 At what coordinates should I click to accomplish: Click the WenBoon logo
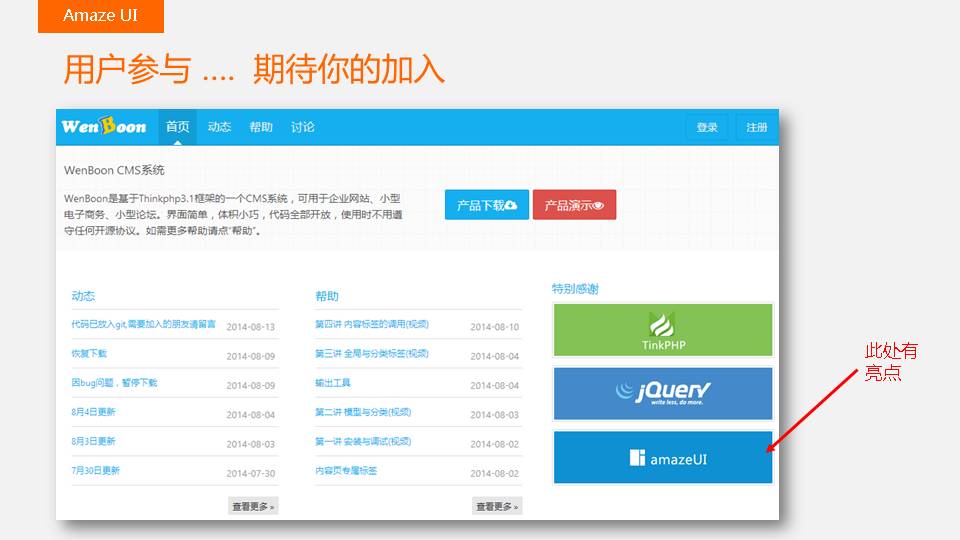tap(104, 127)
